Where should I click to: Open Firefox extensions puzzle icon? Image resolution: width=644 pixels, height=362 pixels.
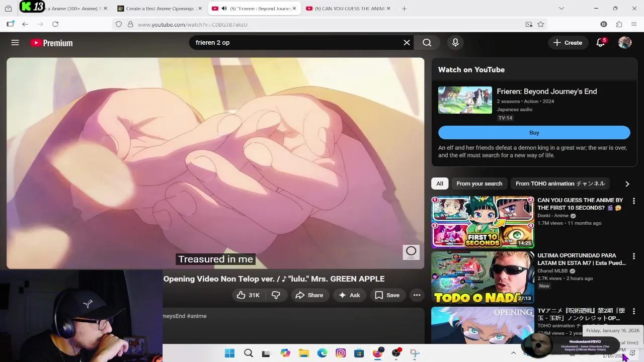click(x=619, y=24)
